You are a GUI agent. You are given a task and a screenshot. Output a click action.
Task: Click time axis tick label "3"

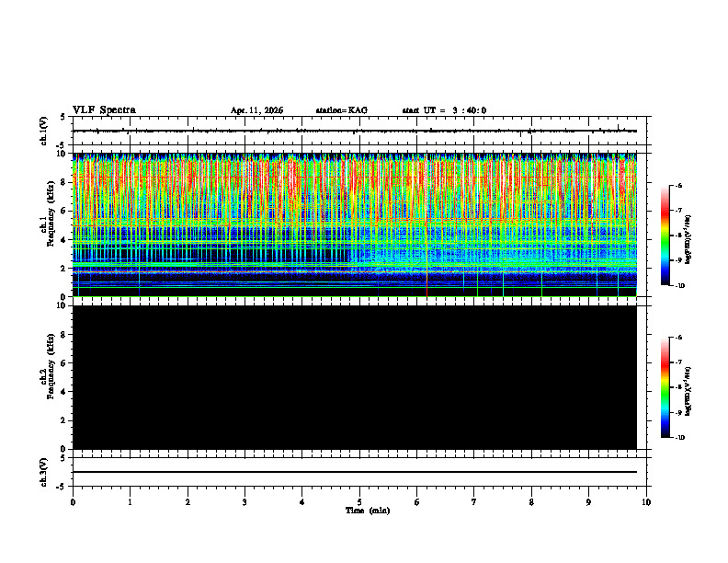(x=245, y=502)
